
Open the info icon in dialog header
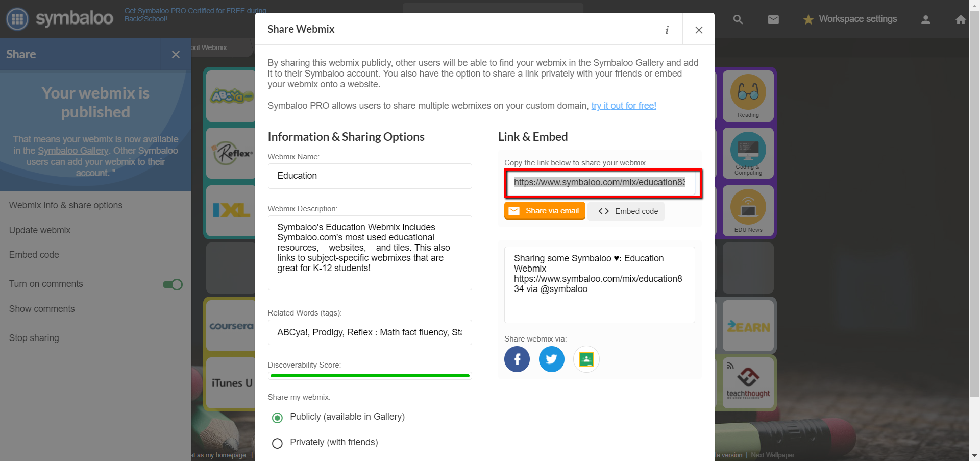[x=667, y=30]
